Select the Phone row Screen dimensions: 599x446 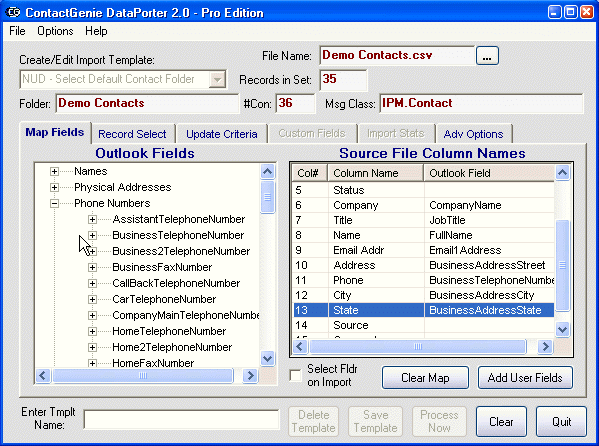423,280
